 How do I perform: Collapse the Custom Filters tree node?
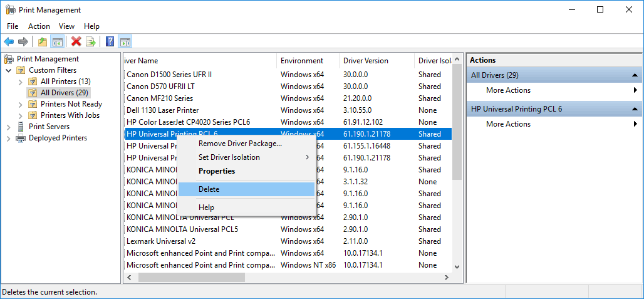[x=9, y=71]
